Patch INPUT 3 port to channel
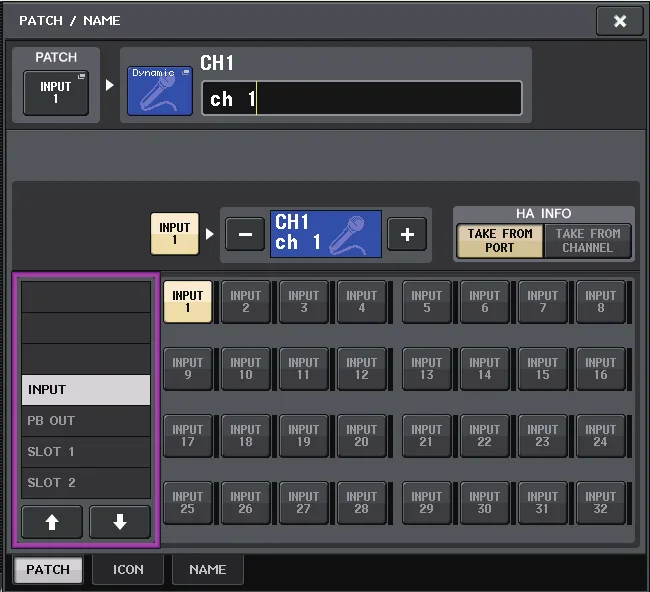 coord(304,302)
